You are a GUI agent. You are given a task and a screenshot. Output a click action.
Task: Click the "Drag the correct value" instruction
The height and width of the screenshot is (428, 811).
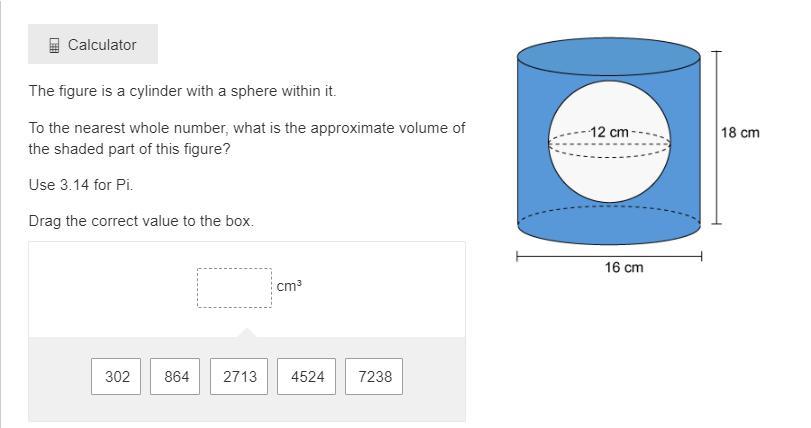pos(141,221)
